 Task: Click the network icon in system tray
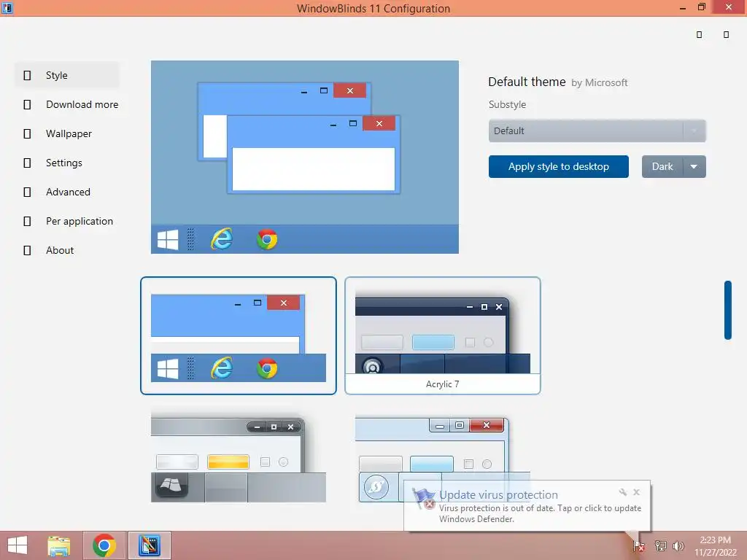(660, 545)
